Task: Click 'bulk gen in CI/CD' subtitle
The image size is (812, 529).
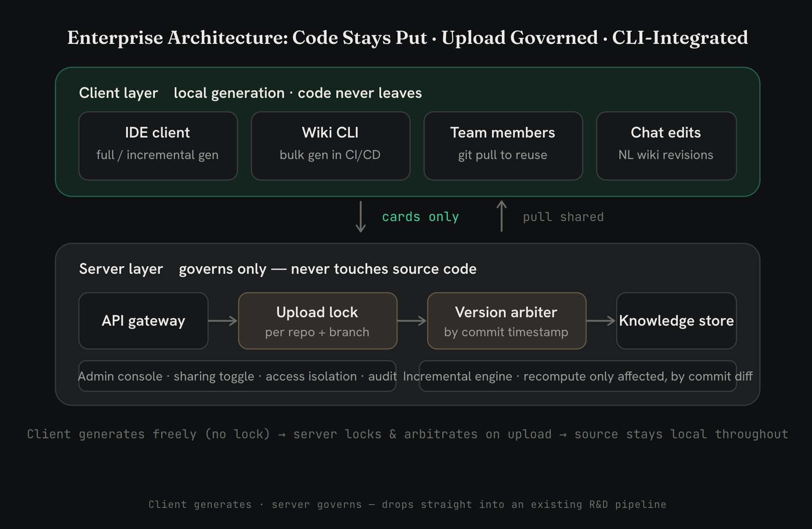Action: (330, 155)
